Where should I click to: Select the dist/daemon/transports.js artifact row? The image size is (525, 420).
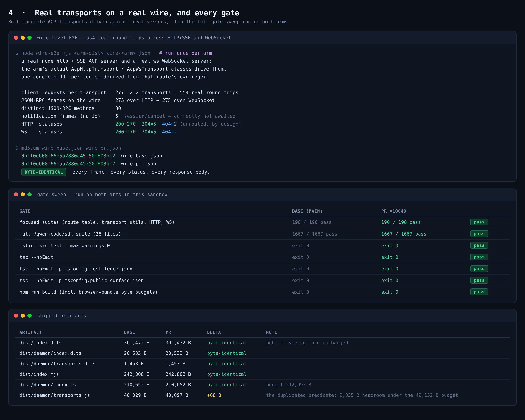pos(262,395)
